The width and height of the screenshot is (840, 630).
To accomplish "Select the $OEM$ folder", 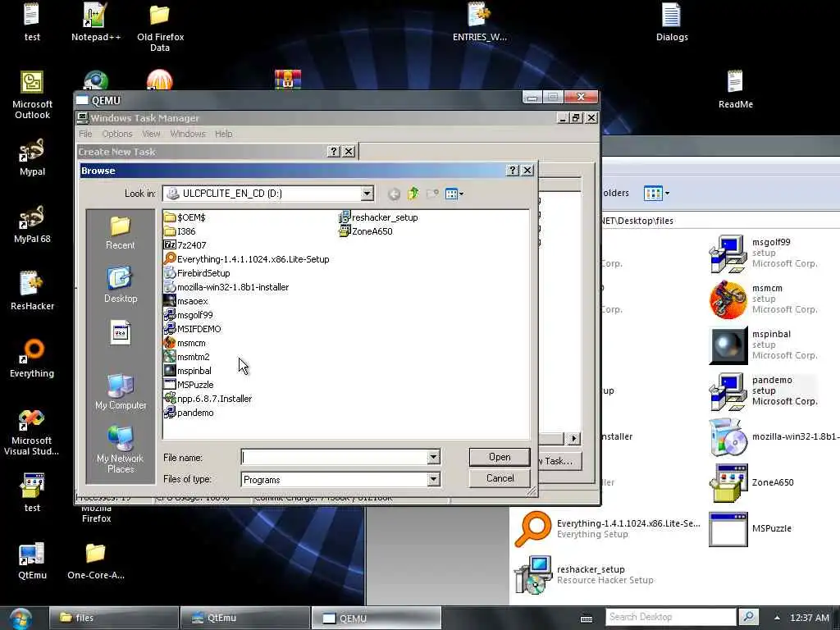I will tap(185, 217).
